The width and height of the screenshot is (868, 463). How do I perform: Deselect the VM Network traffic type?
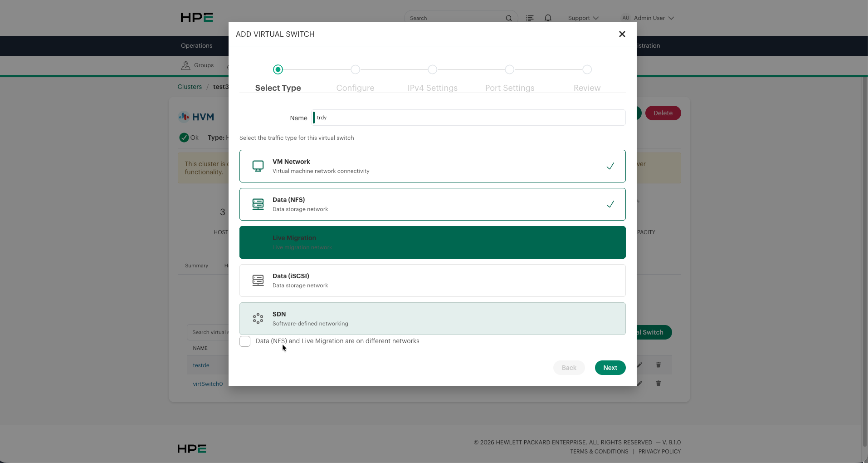[x=433, y=166]
